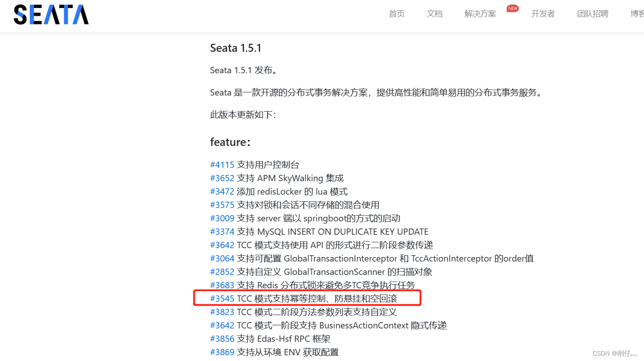
Task: Open issue link #3064
Action: (x=222, y=258)
